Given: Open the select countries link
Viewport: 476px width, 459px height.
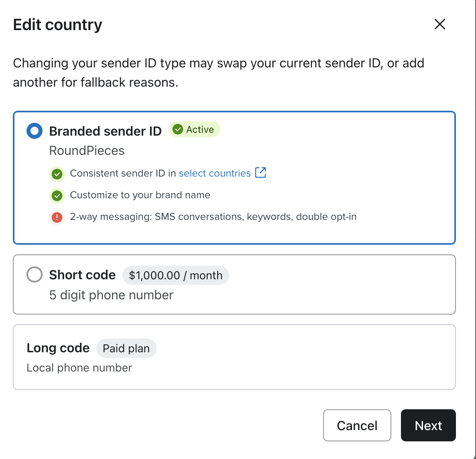Looking at the screenshot, I should click(215, 173).
